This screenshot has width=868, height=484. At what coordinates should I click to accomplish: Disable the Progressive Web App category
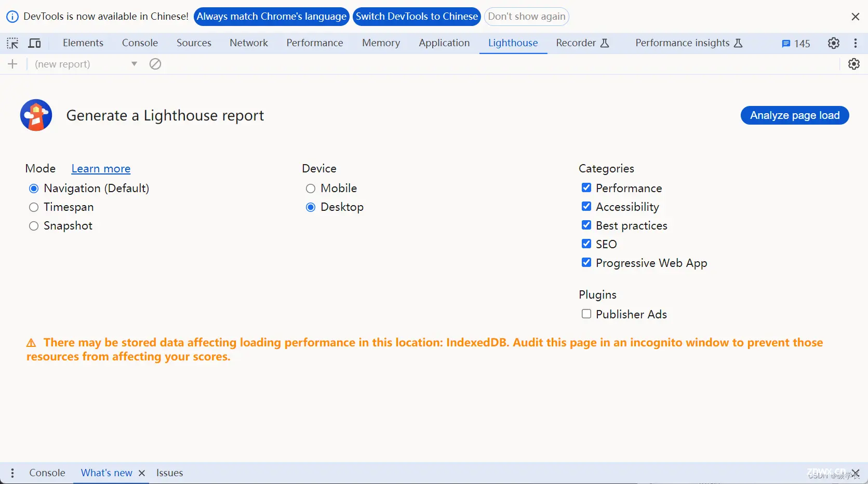(586, 262)
